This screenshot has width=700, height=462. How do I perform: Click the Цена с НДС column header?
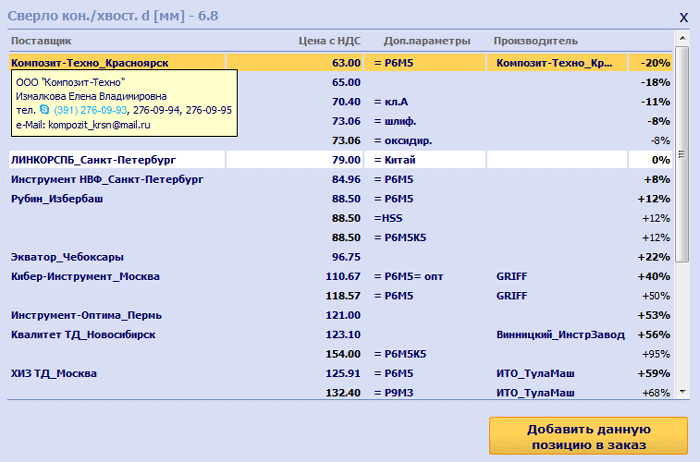pyautogui.click(x=329, y=41)
